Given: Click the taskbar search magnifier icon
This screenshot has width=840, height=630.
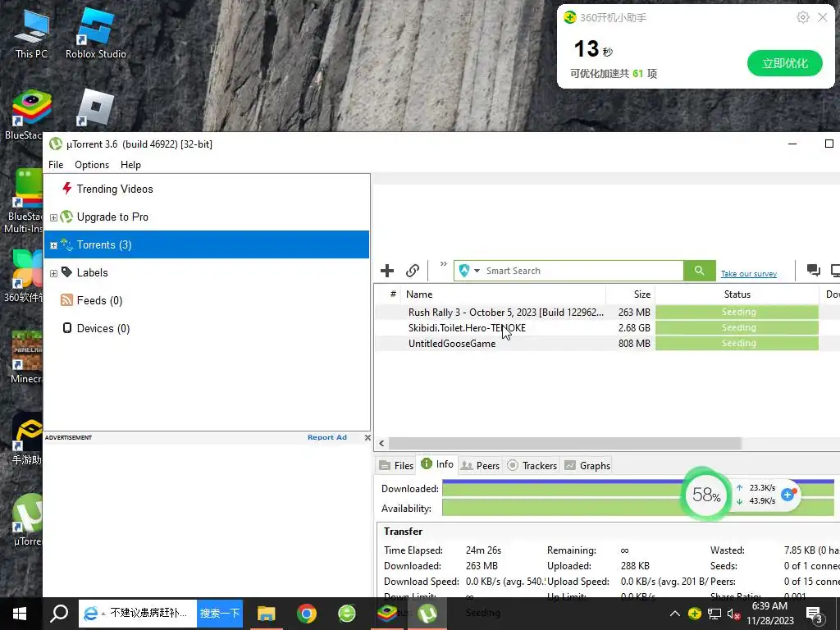Looking at the screenshot, I should pyautogui.click(x=59, y=614).
